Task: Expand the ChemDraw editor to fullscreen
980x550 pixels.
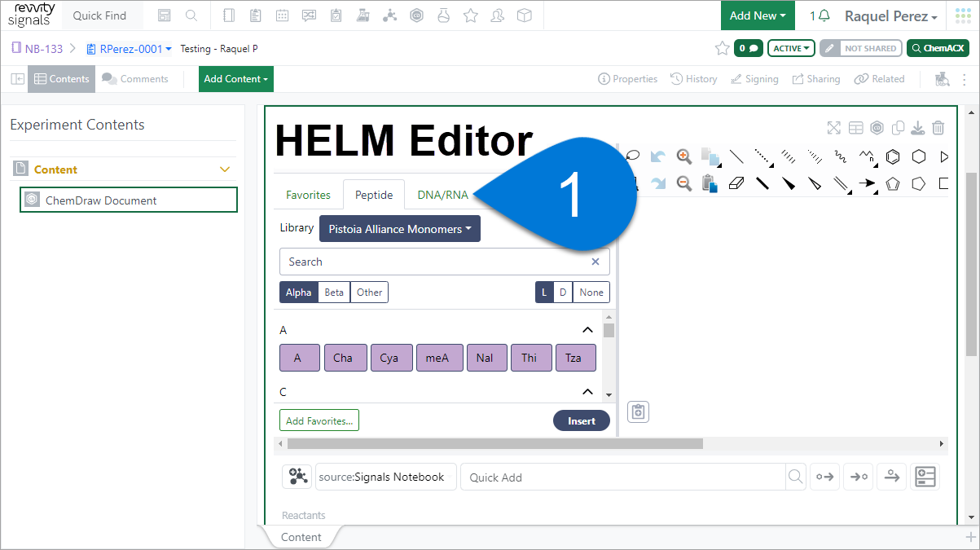Action: [x=833, y=128]
